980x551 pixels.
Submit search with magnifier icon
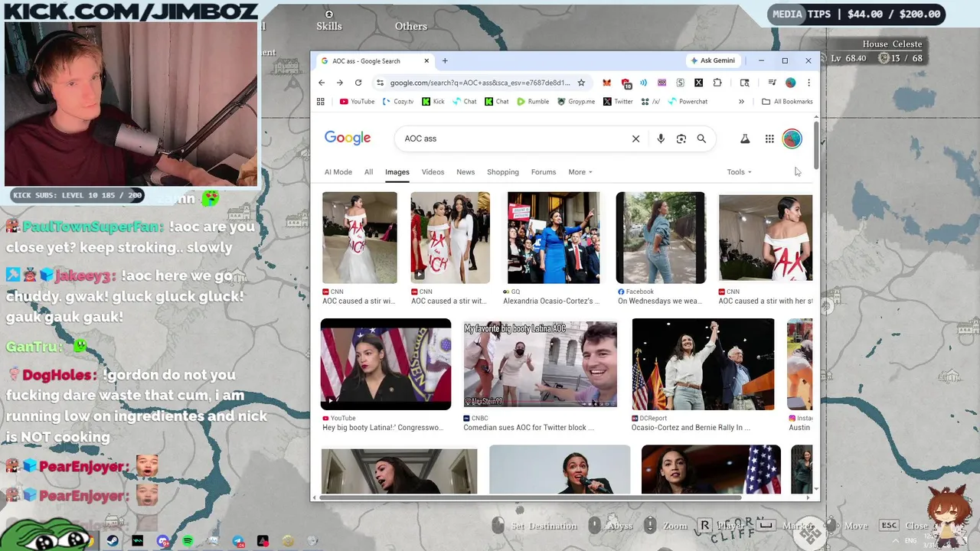[701, 139]
